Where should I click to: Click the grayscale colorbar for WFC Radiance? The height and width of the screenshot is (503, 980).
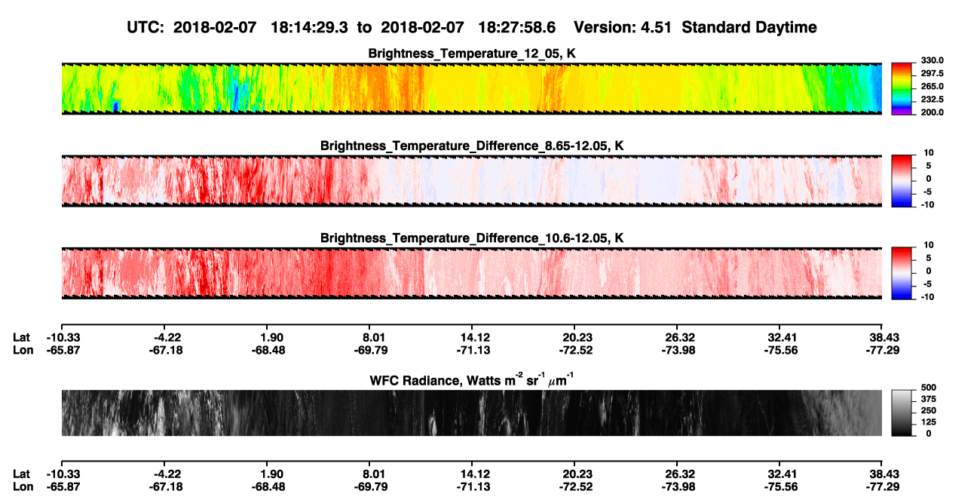tap(902, 412)
